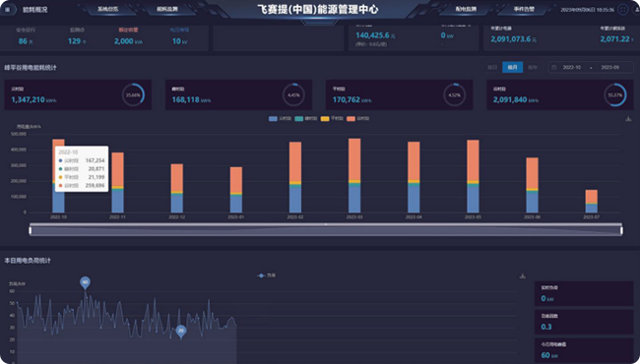The image size is (640, 364).
Task: Open the start month 2022-10 picker
Action: tap(571, 67)
